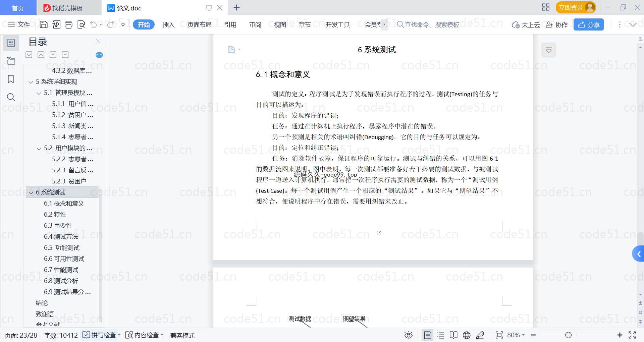Click collapse-all up-arrow icon in outline panel
Viewport: 644px width, 342px height.
(41, 55)
